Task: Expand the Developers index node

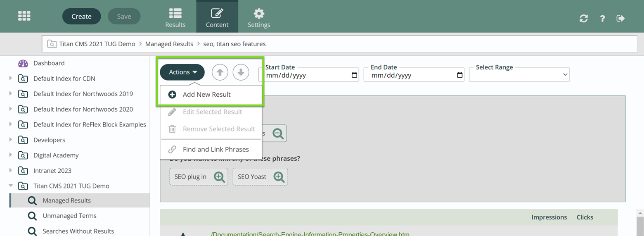Action: click(11, 139)
